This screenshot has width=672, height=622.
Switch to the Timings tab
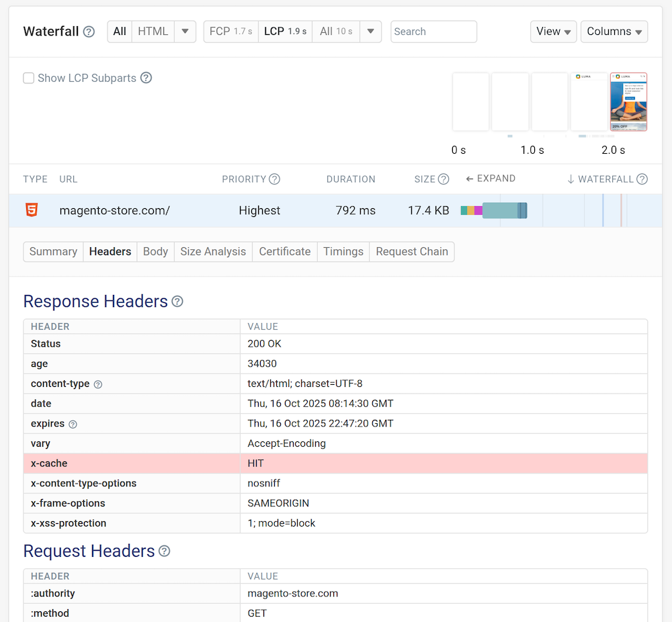point(343,252)
